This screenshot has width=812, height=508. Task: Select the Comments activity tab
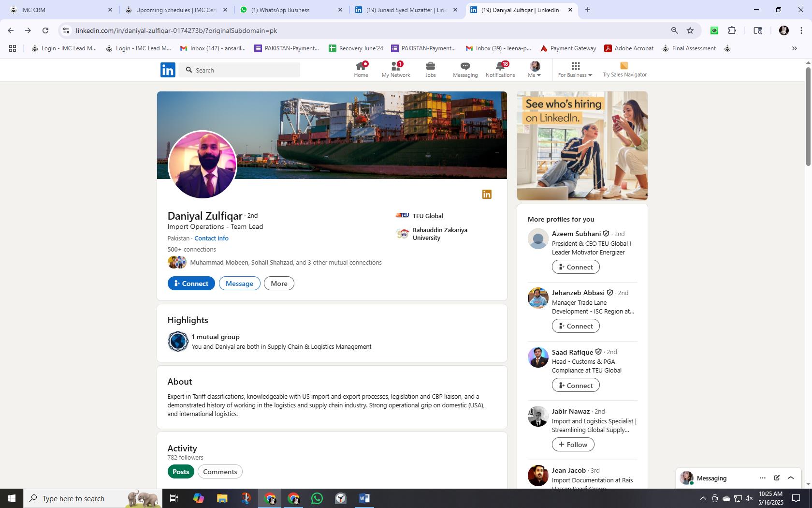(220, 472)
